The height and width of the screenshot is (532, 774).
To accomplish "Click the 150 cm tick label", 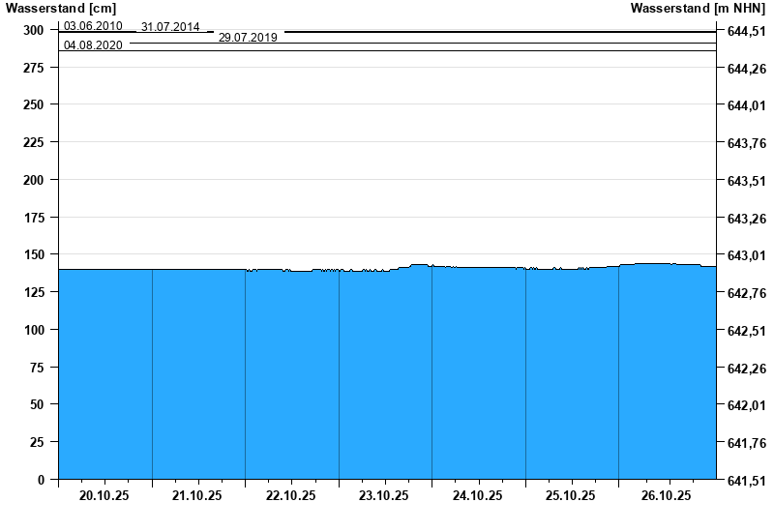I will pos(34,254).
